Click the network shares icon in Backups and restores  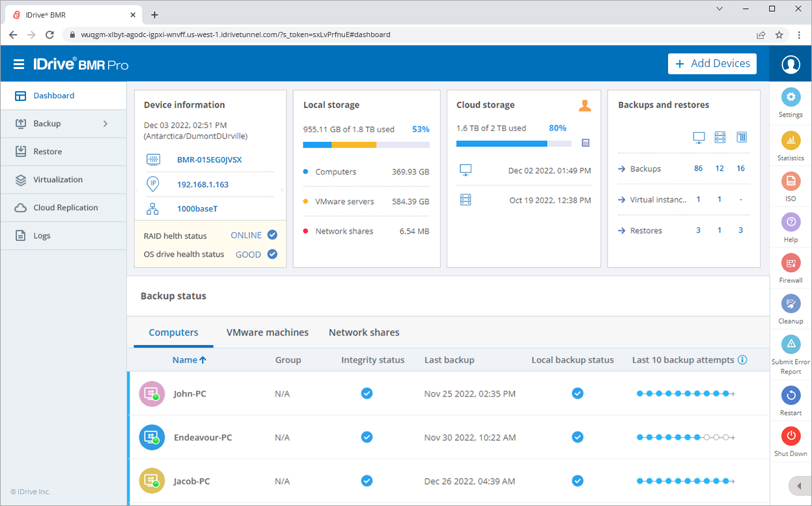[x=741, y=137]
